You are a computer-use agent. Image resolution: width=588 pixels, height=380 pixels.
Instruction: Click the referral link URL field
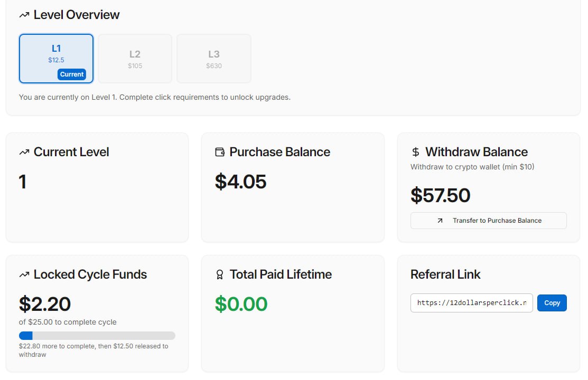pyautogui.click(x=471, y=303)
